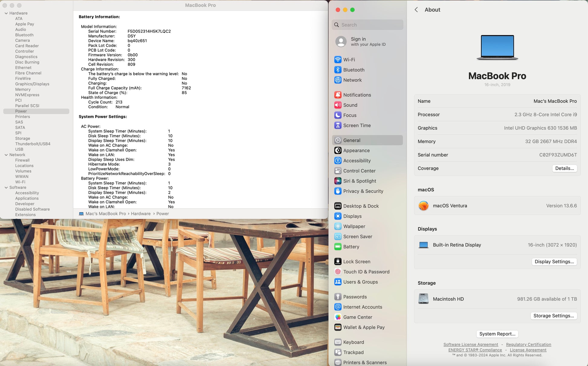Open the Software License Agreement link
The height and width of the screenshot is (366, 588).
[x=470, y=345]
